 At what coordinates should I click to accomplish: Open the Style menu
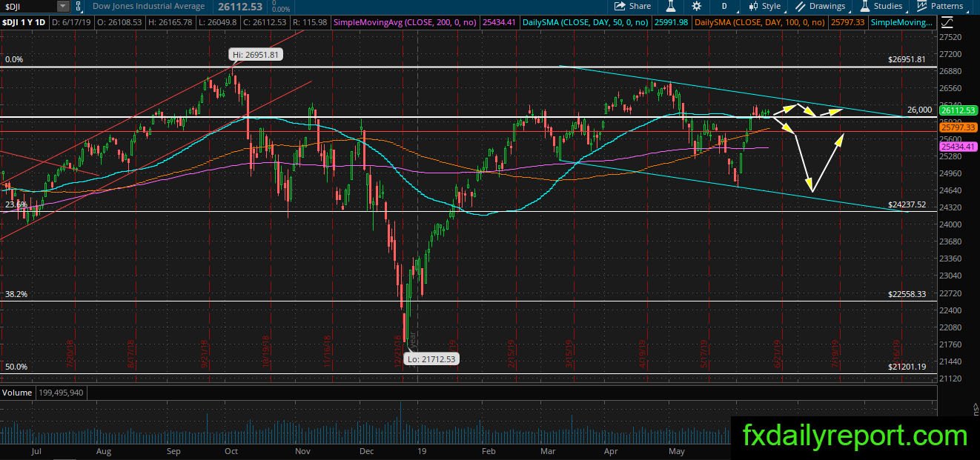(x=764, y=6)
